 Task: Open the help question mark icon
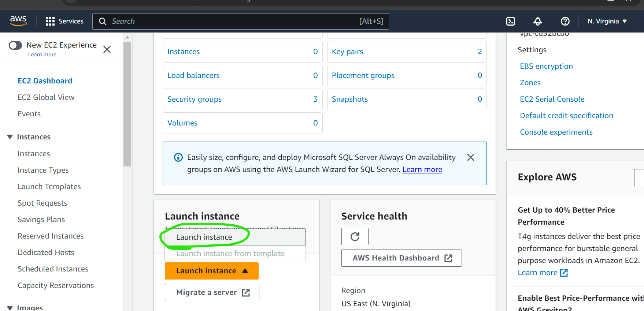coord(565,21)
